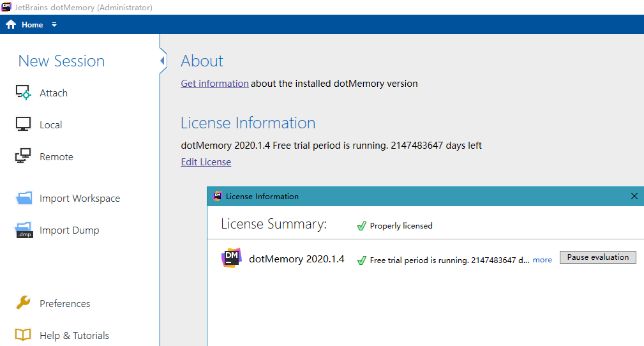Click the Free trial period checkmark icon

361,260
